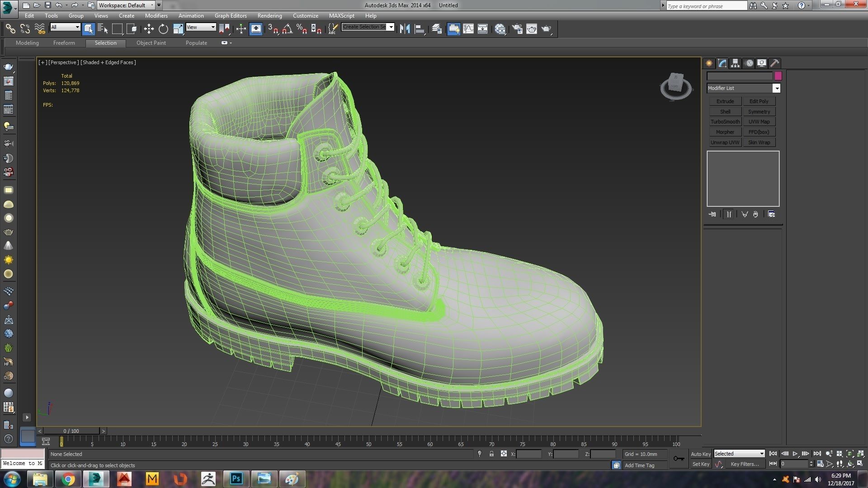The width and height of the screenshot is (868, 488).
Task: Open viewport Perspective label menu
Action: click(63, 62)
